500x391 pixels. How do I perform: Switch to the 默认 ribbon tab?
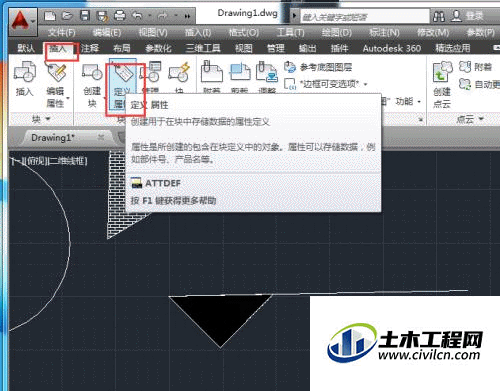(26, 48)
